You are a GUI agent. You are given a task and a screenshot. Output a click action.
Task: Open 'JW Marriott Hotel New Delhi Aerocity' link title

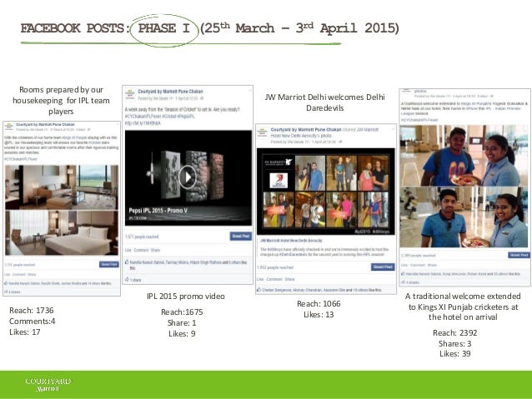(x=291, y=241)
